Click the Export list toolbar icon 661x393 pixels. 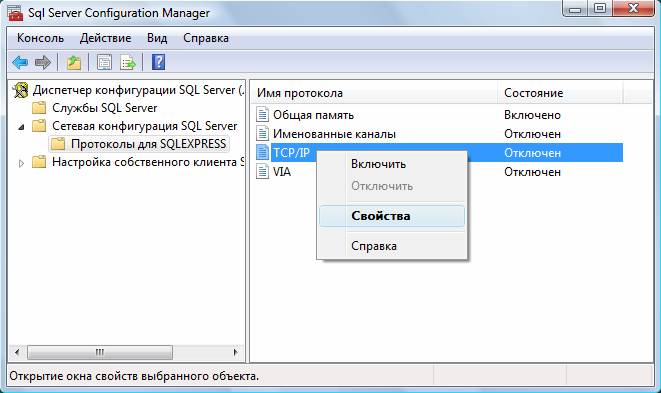click(x=128, y=62)
